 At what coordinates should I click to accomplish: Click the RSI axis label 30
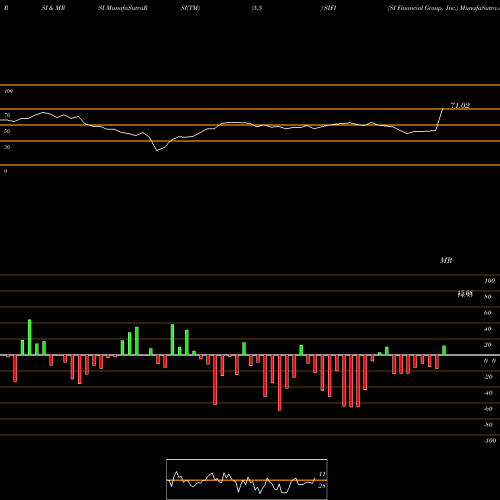click(x=7, y=147)
